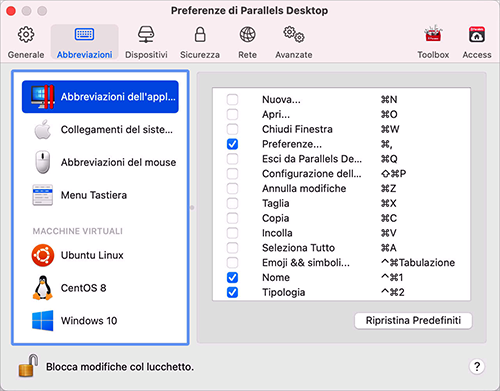
Task: Click the Tipologia row label
Action: (283, 292)
